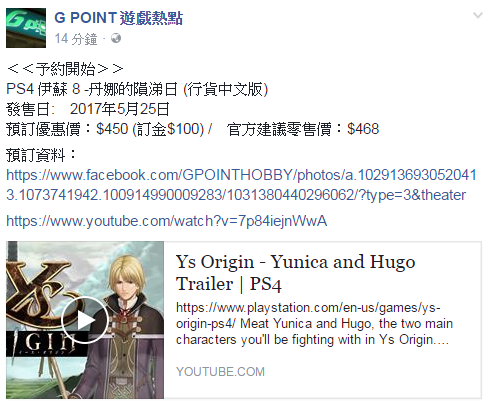Click the YOUTUBE.COM source label
Viewport: 490px width, 405px height.
[x=220, y=372]
